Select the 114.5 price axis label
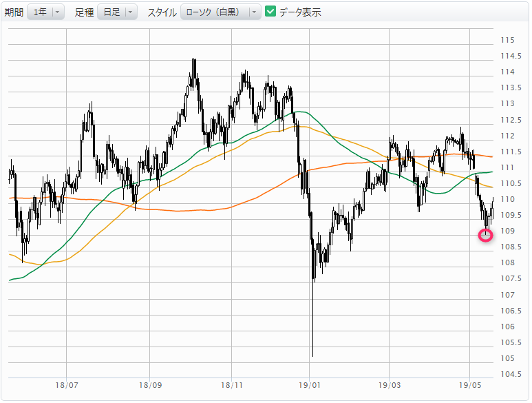Viewport: 532px width, 403px height. (511, 56)
